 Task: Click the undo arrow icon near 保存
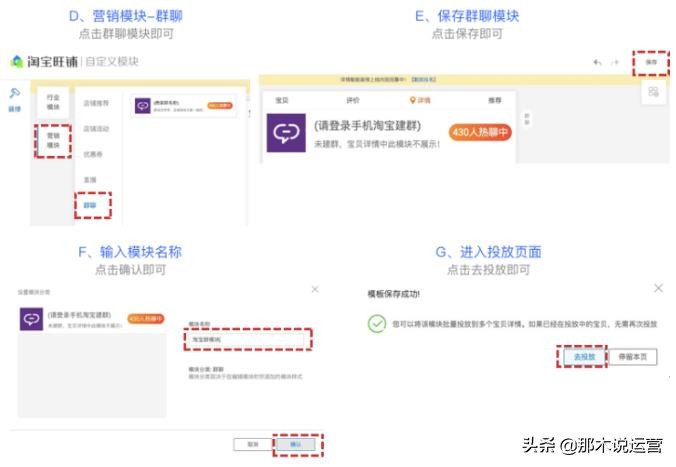(598, 63)
